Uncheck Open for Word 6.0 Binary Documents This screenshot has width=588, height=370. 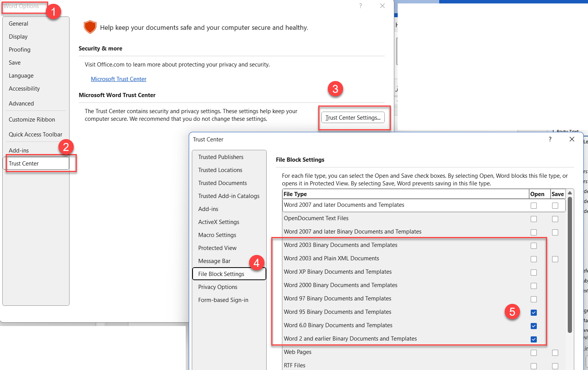pos(534,326)
